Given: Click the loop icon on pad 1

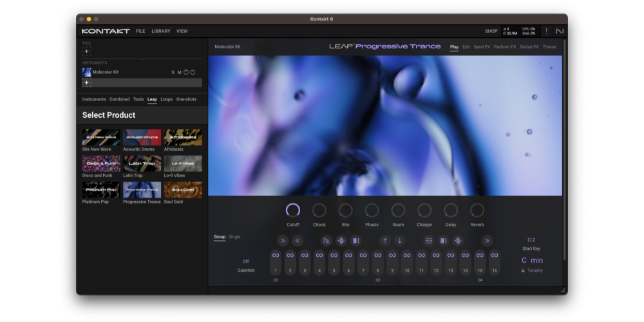Looking at the screenshot, I should point(276,256).
